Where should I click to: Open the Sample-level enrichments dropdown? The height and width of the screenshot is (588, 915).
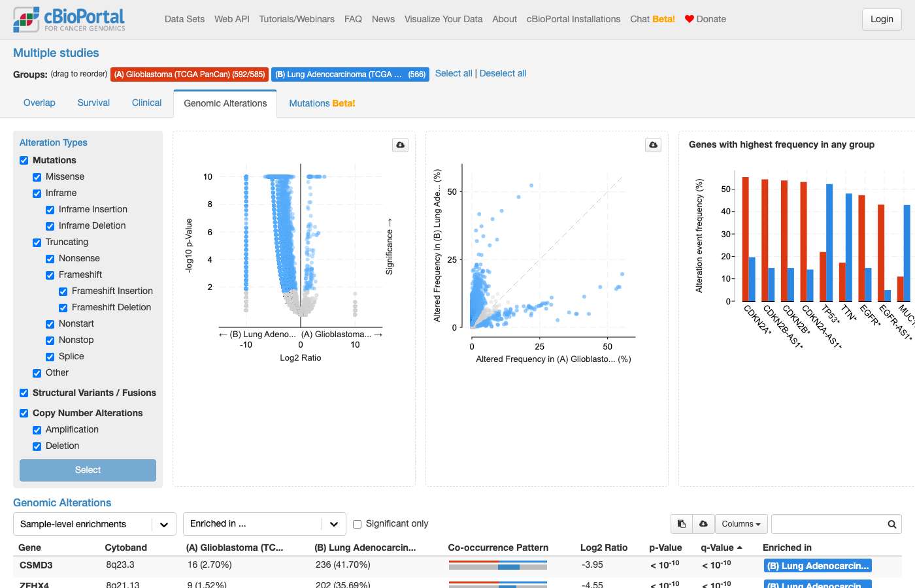pyautogui.click(x=95, y=524)
